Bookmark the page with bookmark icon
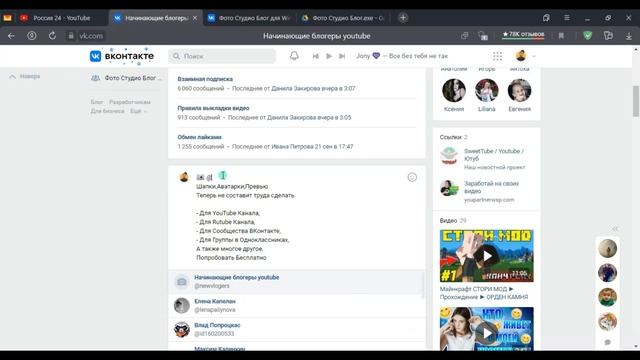 pyautogui.click(x=561, y=36)
